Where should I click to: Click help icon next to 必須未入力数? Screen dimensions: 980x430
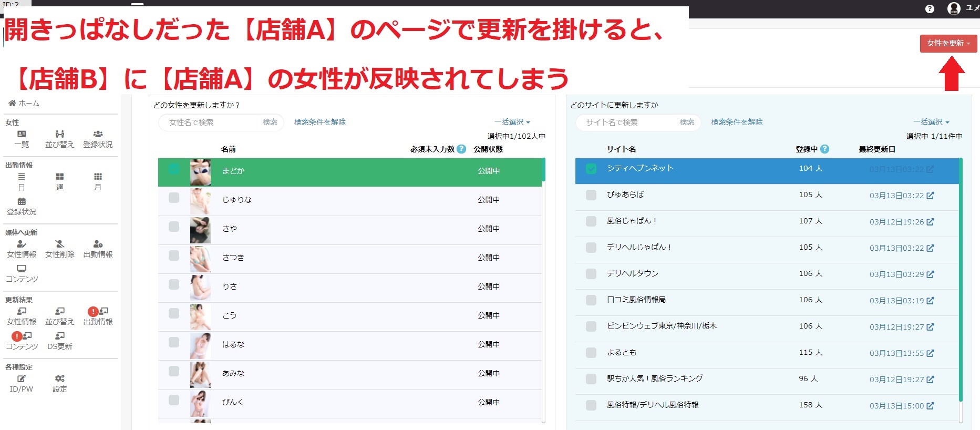pos(461,149)
